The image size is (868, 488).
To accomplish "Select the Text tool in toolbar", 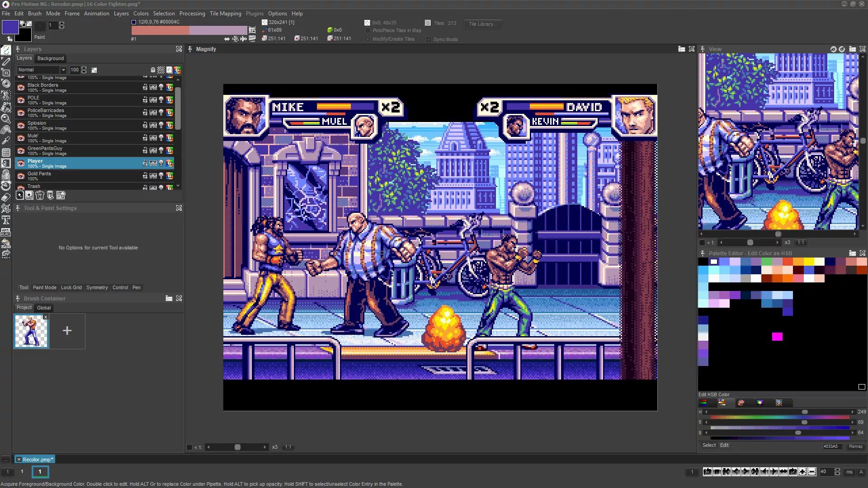I will coord(6,220).
